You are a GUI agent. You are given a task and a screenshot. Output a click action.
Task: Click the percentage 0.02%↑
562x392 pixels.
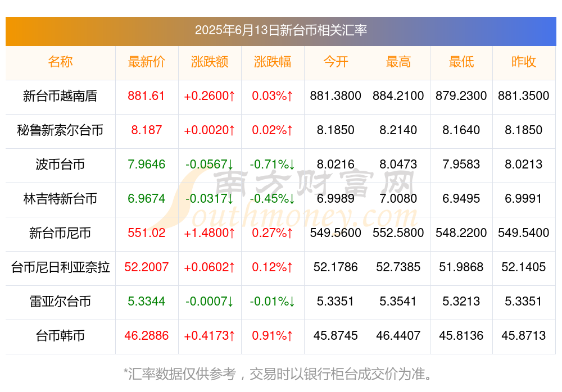[273, 130]
